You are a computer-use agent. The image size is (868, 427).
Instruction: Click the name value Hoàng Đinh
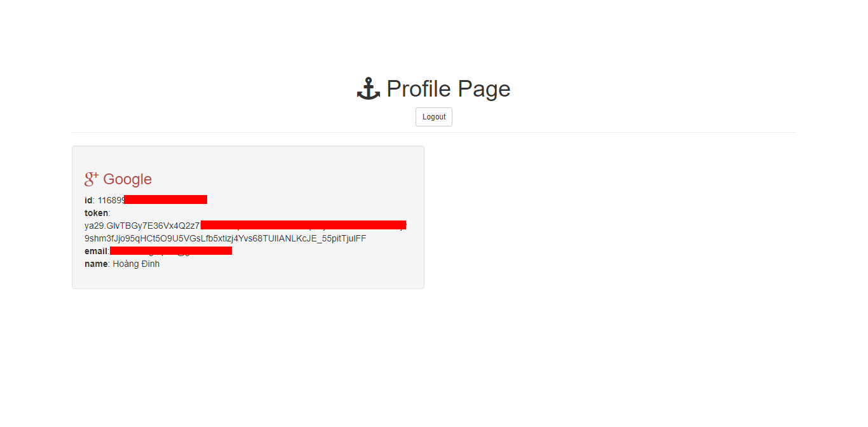point(136,264)
